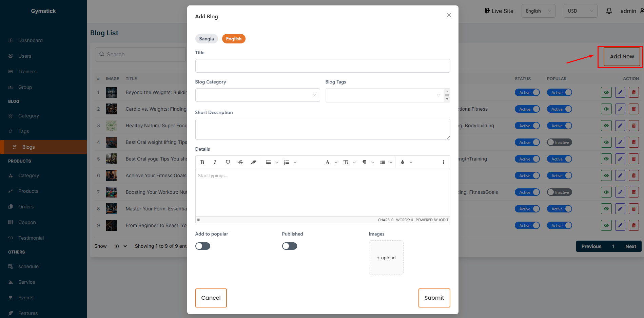The image size is (644, 318).
Task: Enable the Add to popular switch
Action: tap(203, 246)
